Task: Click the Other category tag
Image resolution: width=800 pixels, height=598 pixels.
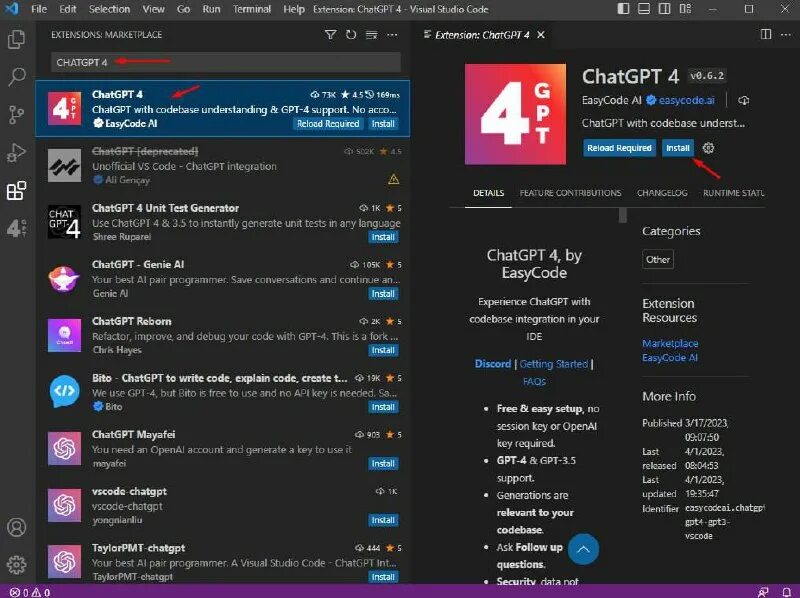Action: pyautogui.click(x=658, y=259)
